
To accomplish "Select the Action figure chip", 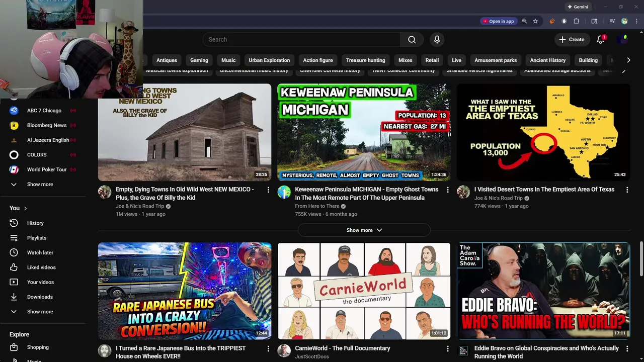I will [318, 60].
